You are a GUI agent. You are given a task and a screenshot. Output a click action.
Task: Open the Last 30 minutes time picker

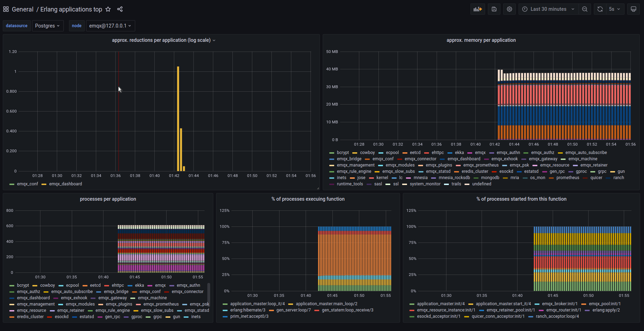549,9
